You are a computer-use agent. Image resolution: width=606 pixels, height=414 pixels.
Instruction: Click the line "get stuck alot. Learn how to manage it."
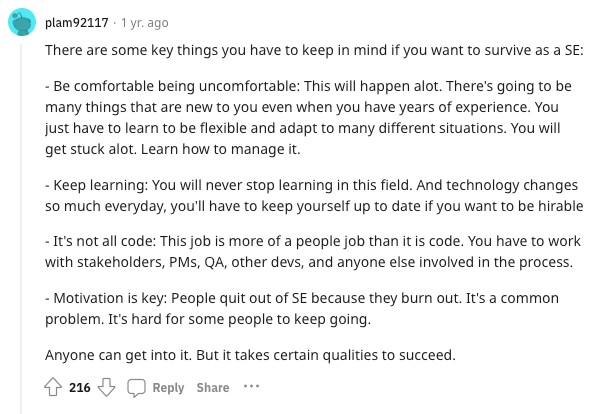[x=172, y=149]
